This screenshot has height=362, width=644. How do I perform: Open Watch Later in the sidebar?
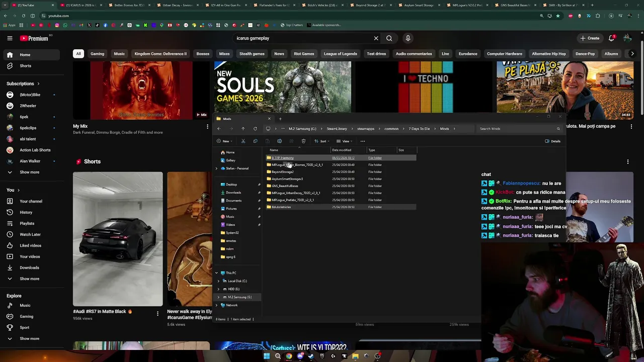(30, 234)
